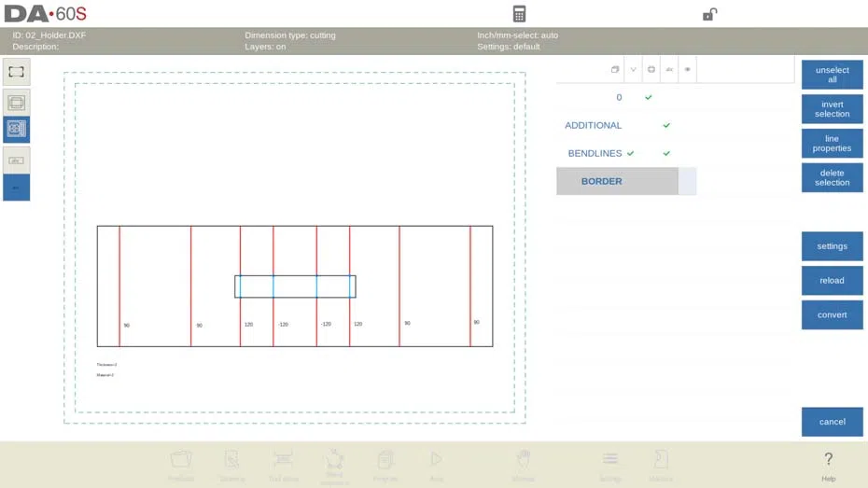The height and width of the screenshot is (488, 868).
Task: Open the Program navigation item
Action: point(385,465)
